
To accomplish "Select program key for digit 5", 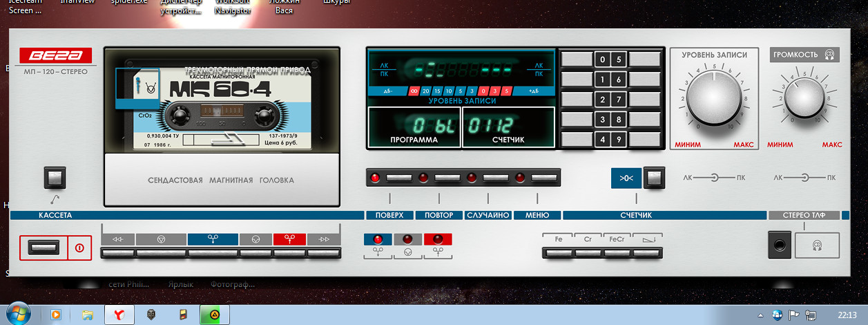I will (645, 59).
